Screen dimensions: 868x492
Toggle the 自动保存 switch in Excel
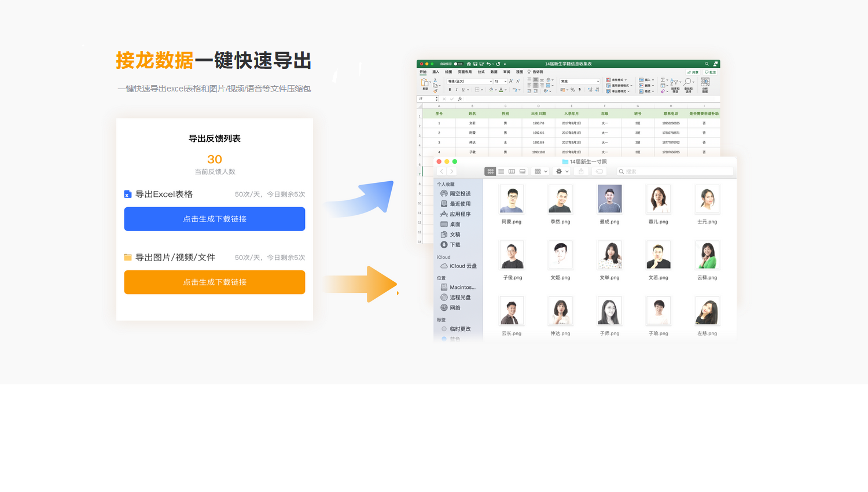pyautogui.click(x=458, y=64)
